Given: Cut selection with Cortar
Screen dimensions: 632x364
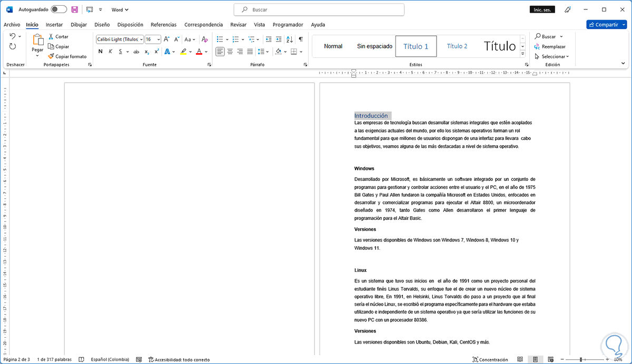Looking at the screenshot, I should (x=58, y=37).
